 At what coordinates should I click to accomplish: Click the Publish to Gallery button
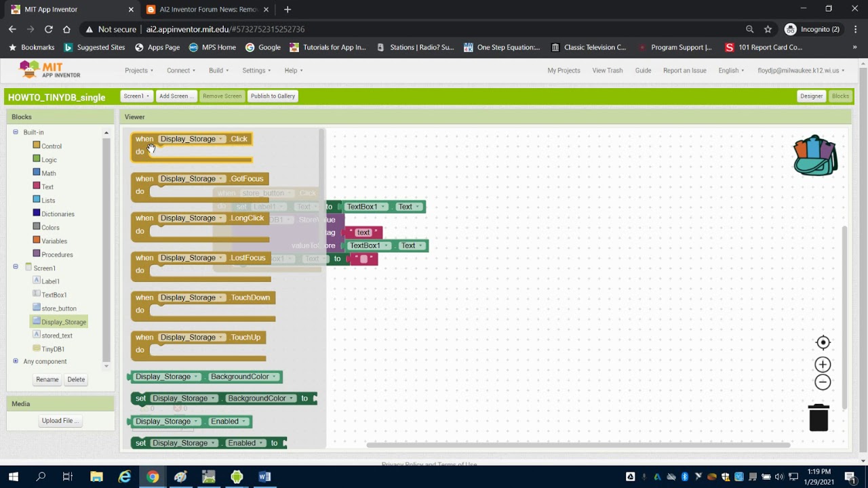[x=273, y=96]
